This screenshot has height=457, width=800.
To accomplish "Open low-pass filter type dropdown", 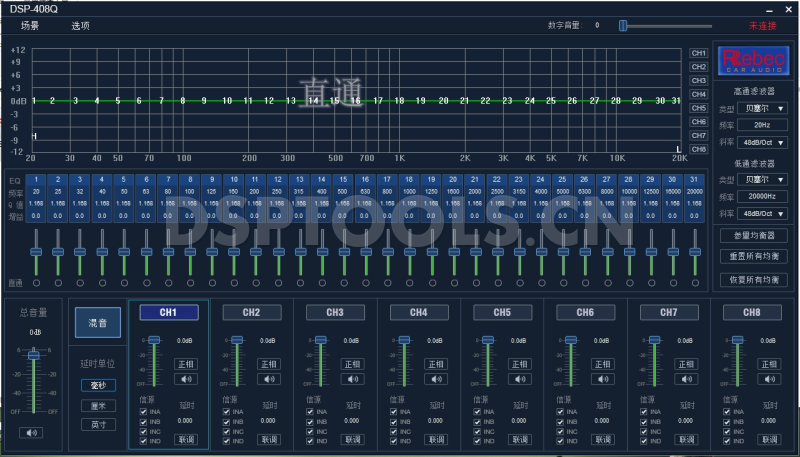I will coord(762,180).
